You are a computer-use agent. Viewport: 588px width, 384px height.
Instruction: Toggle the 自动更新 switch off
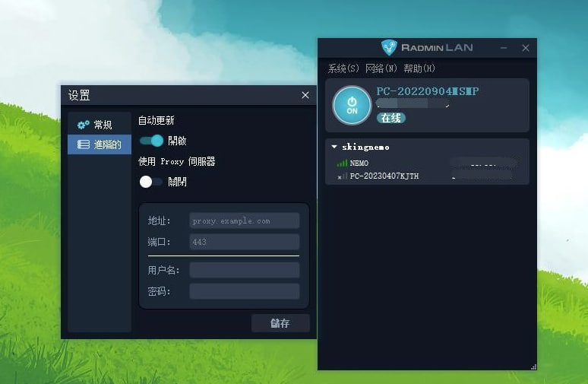click(151, 141)
